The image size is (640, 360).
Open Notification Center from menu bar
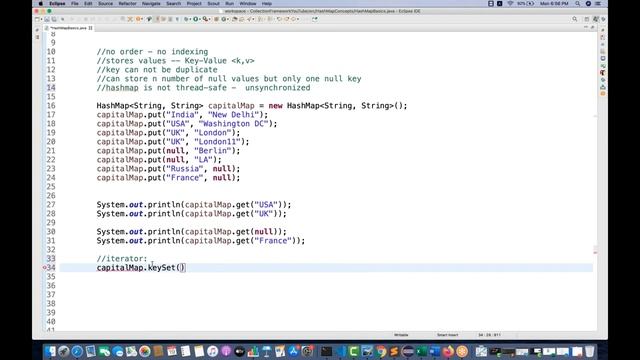tap(598, 4)
